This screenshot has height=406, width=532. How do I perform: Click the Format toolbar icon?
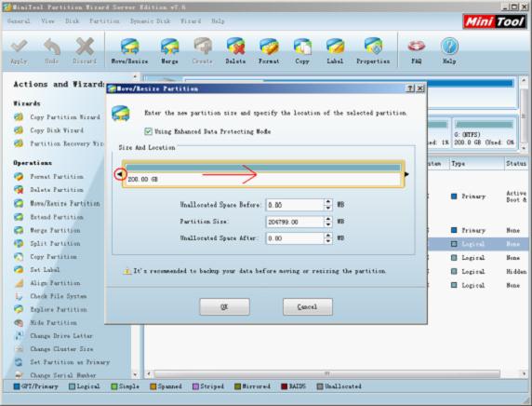click(x=269, y=51)
